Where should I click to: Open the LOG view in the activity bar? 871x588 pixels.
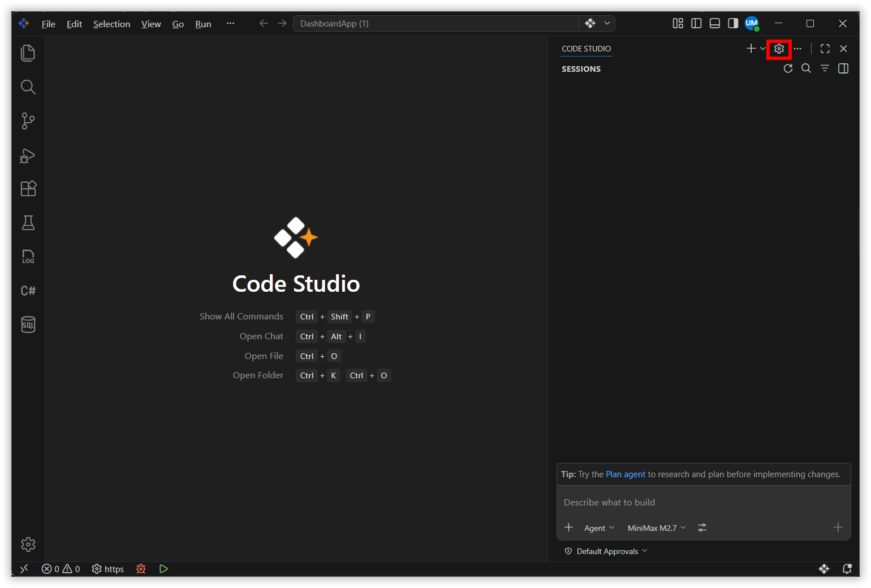(x=28, y=257)
